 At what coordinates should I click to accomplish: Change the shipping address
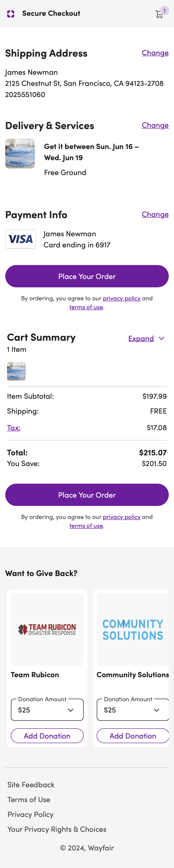click(x=155, y=53)
